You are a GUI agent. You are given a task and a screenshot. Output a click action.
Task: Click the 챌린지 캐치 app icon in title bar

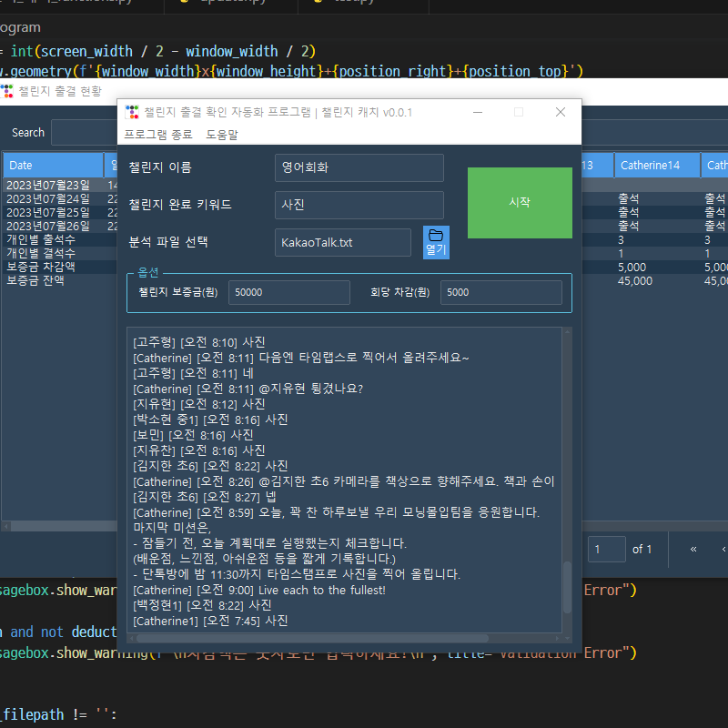click(x=133, y=112)
